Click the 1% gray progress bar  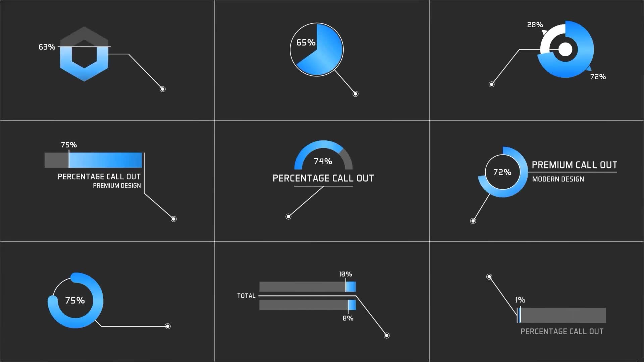coord(561,315)
